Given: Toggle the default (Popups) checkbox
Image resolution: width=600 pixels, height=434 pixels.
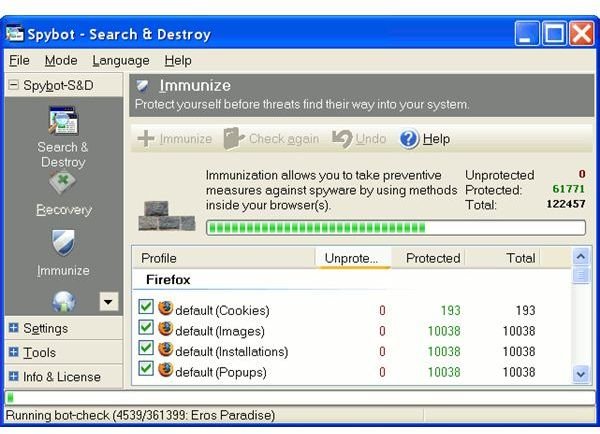Looking at the screenshot, I should (146, 369).
